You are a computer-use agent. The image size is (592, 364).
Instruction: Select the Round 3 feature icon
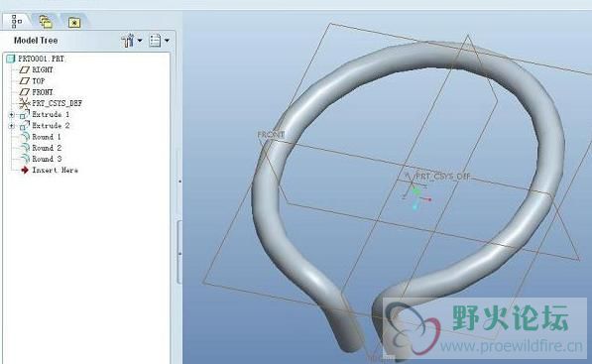pyautogui.click(x=25, y=159)
